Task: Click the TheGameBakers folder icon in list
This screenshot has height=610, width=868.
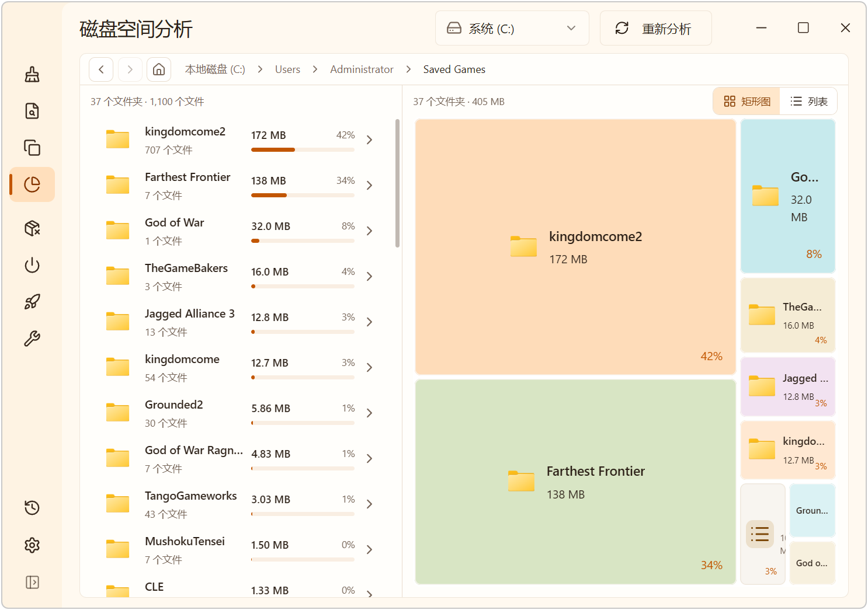Action: pyautogui.click(x=117, y=276)
